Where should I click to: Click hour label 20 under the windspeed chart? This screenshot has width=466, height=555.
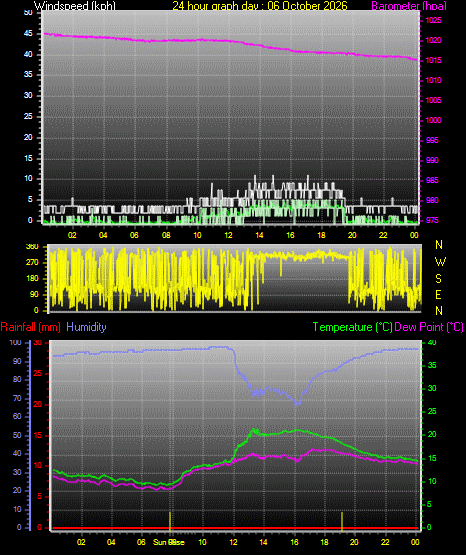click(352, 235)
